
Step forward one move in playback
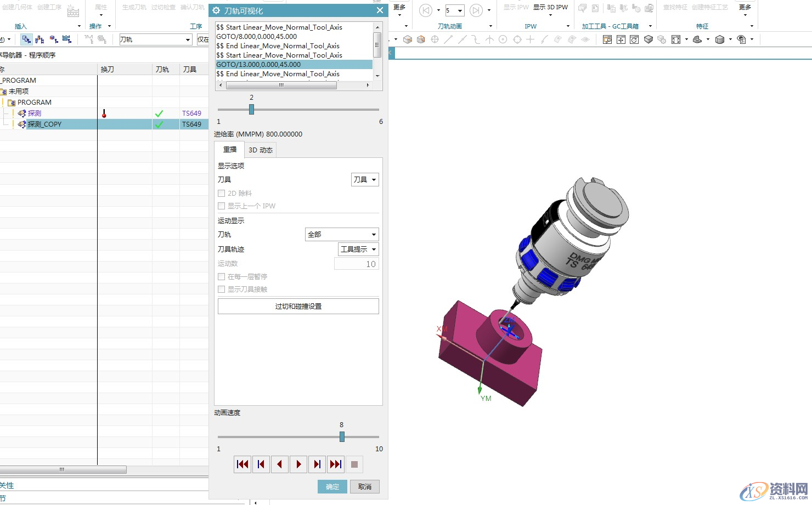[x=317, y=464]
